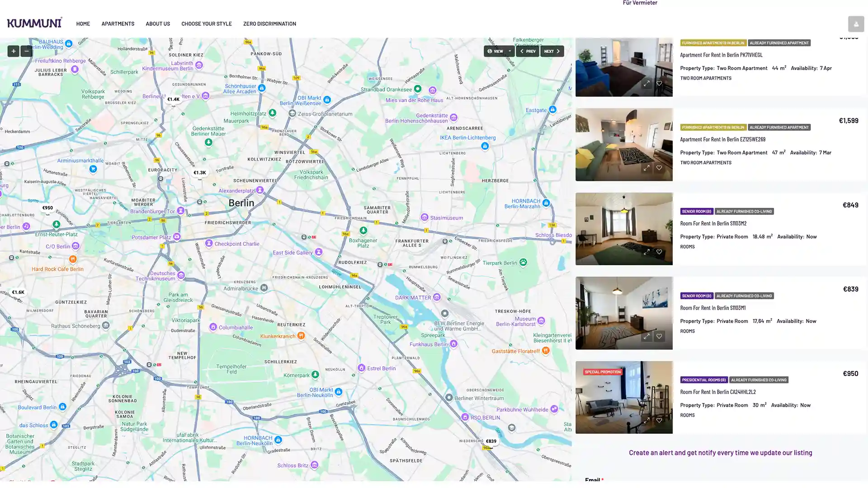Open Room For Rent In Berlin S1103M1
868x488 pixels.
pyautogui.click(x=712, y=308)
